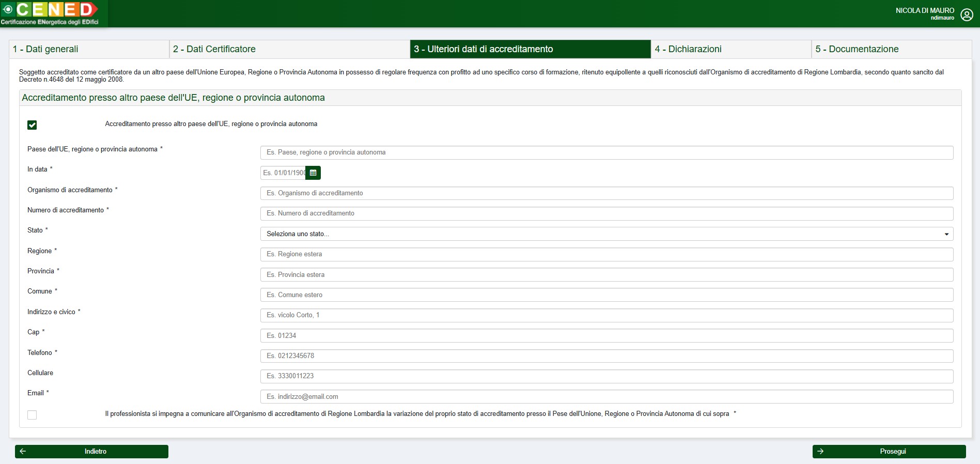980x464 pixels.
Task: Focus the Regione estera input field
Action: [x=606, y=254]
